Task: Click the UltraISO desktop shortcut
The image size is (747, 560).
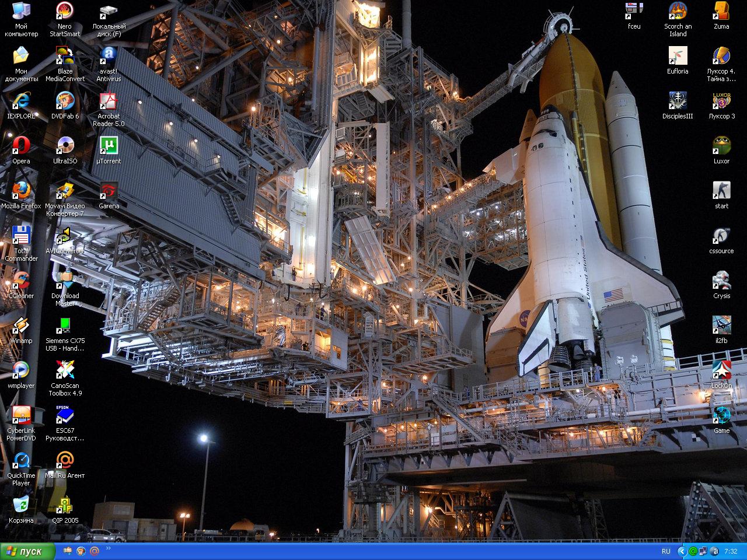Action: pyautogui.click(x=65, y=146)
